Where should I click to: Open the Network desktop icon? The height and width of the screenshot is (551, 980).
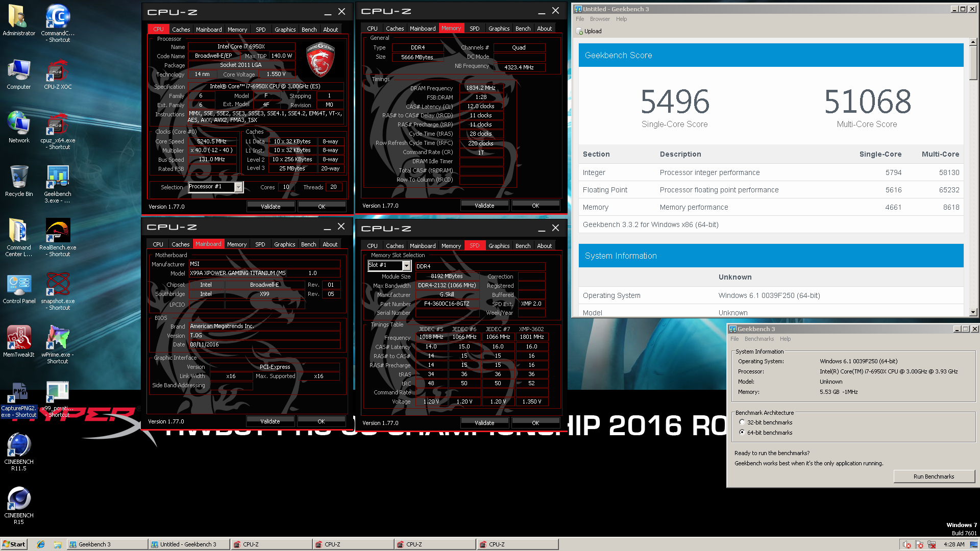pyautogui.click(x=19, y=128)
